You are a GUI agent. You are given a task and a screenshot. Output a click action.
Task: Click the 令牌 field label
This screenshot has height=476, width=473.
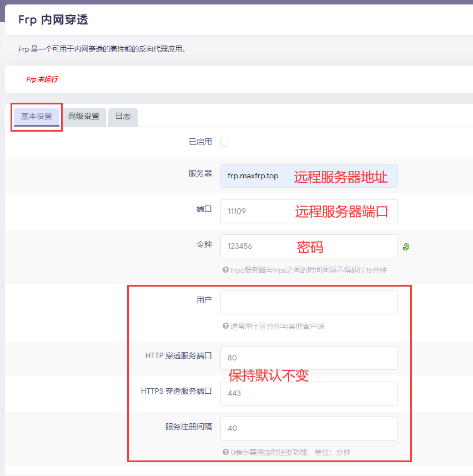click(x=204, y=244)
